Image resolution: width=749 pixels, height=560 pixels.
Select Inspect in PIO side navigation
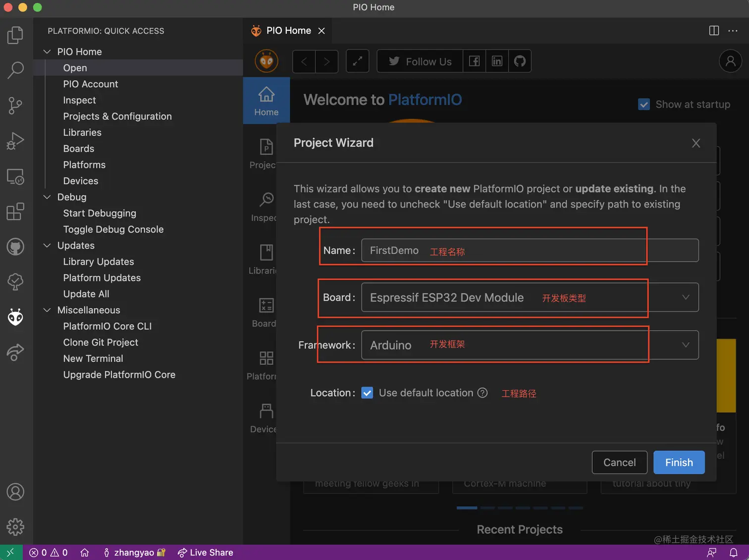(x=264, y=206)
